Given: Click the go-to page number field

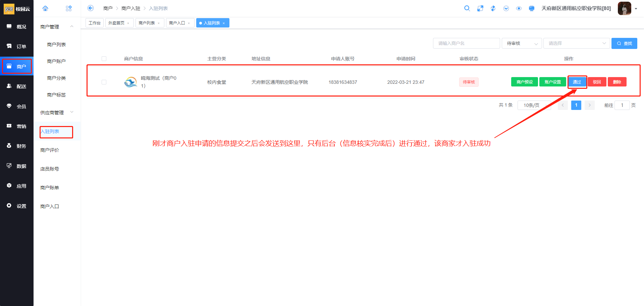Looking at the screenshot, I should (x=622, y=105).
